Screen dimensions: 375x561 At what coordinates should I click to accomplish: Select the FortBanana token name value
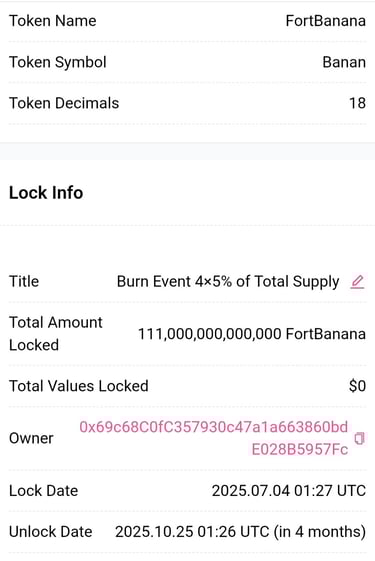click(x=326, y=21)
